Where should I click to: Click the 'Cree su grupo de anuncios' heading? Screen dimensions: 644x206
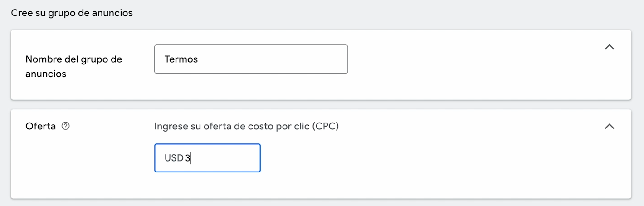tap(72, 13)
